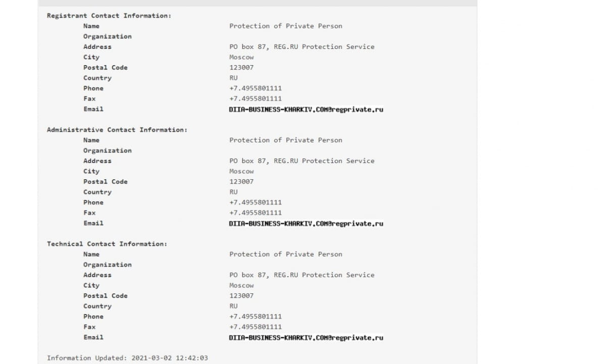Image resolution: width=606 pixels, height=364 pixels.
Task: Click the Administrative contact email address
Action: point(307,223)
